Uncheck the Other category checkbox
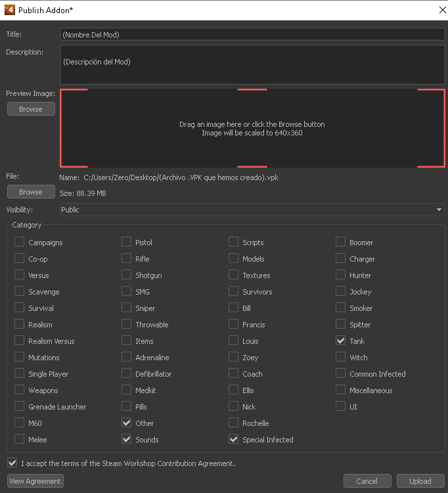The width and height of the screenshot is (448, 493). (126, 423)
